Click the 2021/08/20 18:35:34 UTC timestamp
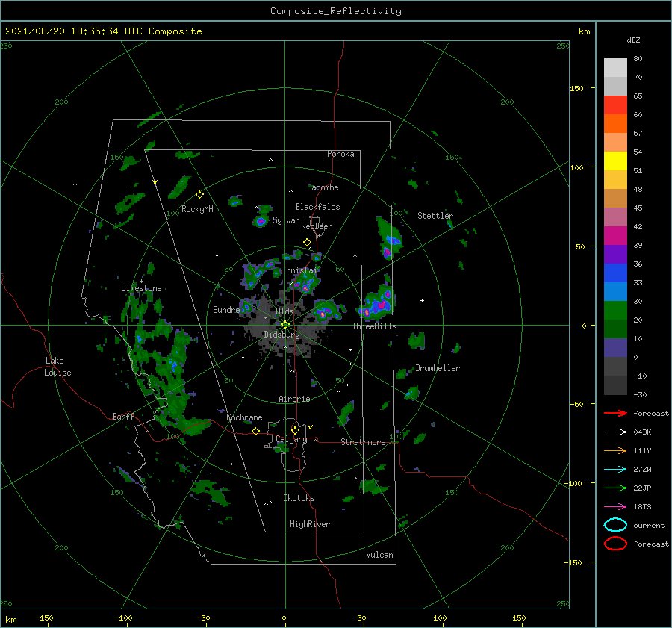 tap(65, 31)
